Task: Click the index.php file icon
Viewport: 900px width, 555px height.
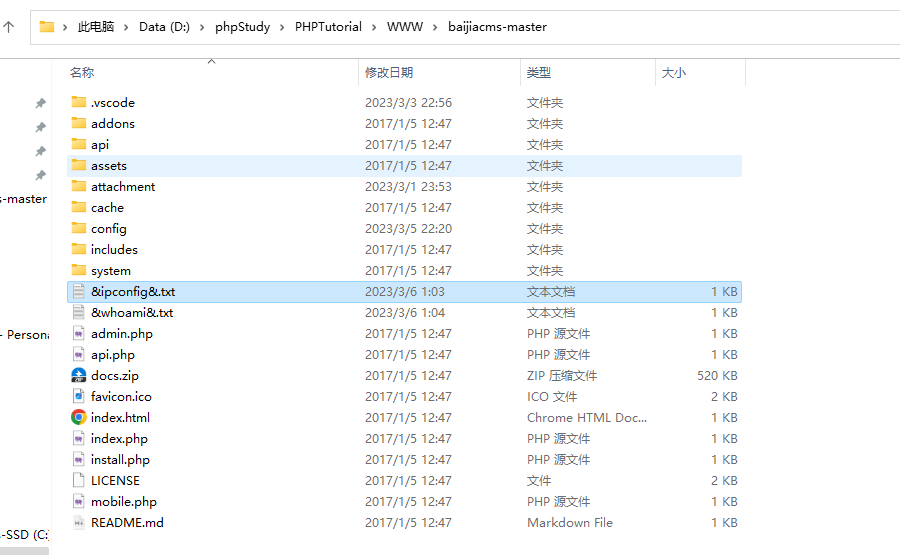Action: click(x=79, y=438)
